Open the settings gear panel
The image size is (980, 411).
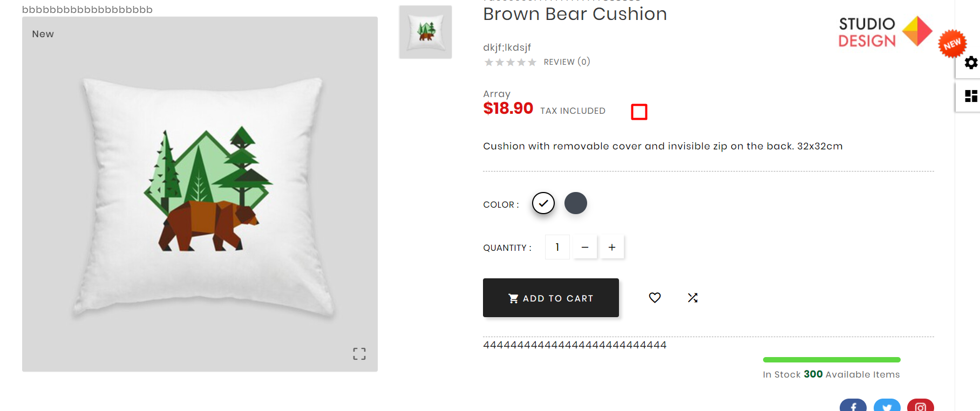pos(971,63)
